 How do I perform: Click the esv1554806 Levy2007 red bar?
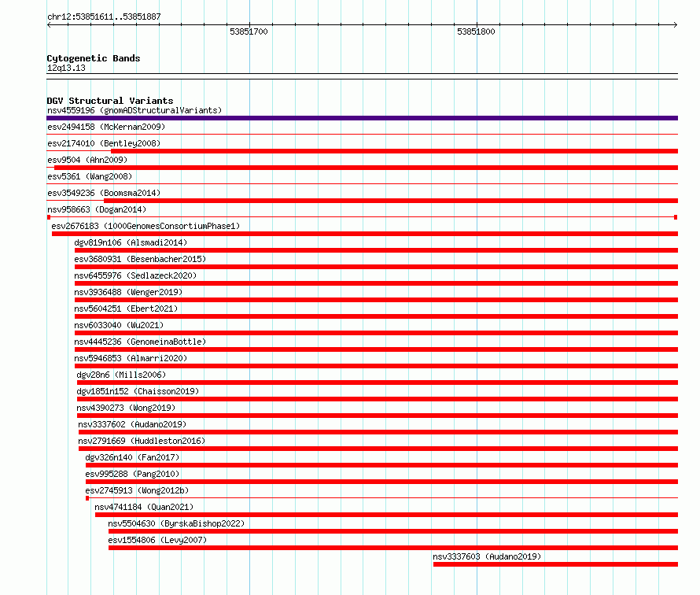[393, 548]
